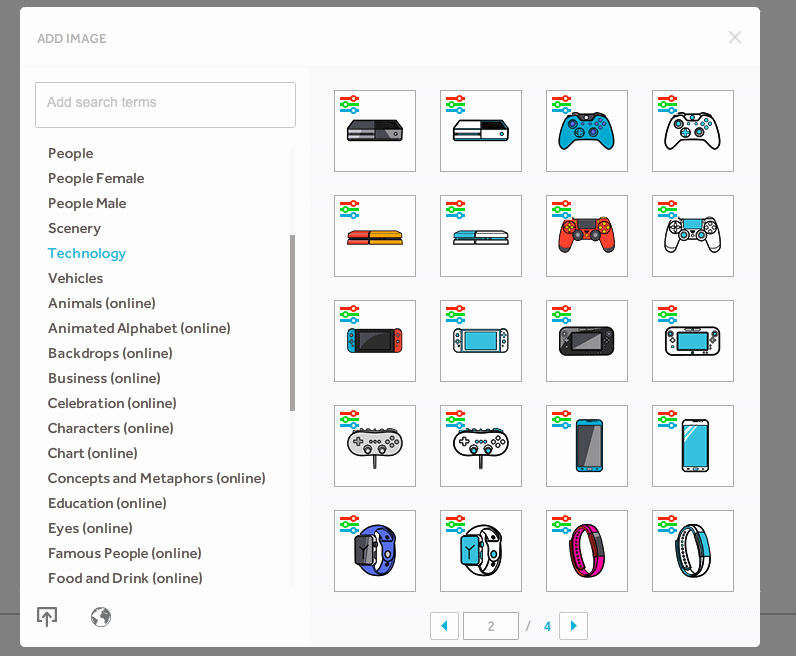The width and height of the screenshot is (796, 656).
Task: Pick the blue strap smartwatch image
Action: click(x=375, y=551)
